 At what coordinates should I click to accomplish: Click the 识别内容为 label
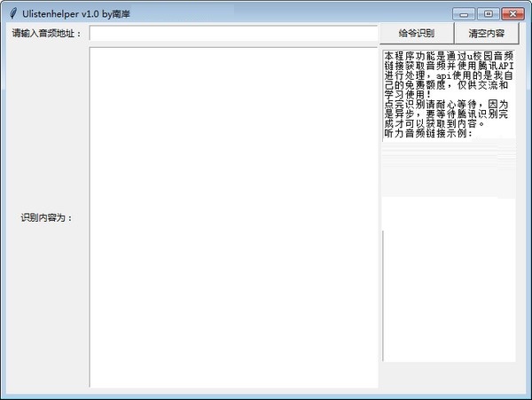pyautogui.click(x=47, y=217)
